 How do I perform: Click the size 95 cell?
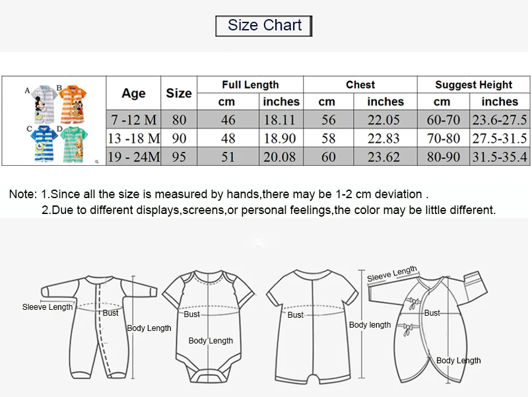tap(179, 157)
